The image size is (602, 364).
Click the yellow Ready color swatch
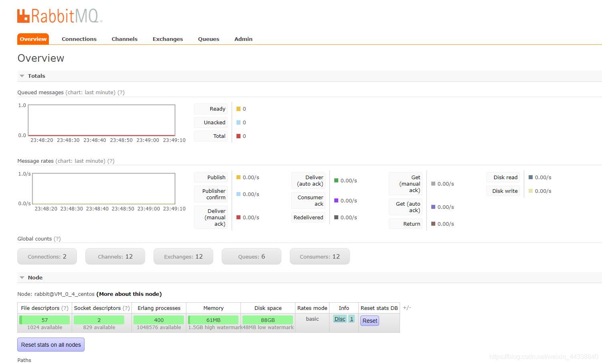238,109
